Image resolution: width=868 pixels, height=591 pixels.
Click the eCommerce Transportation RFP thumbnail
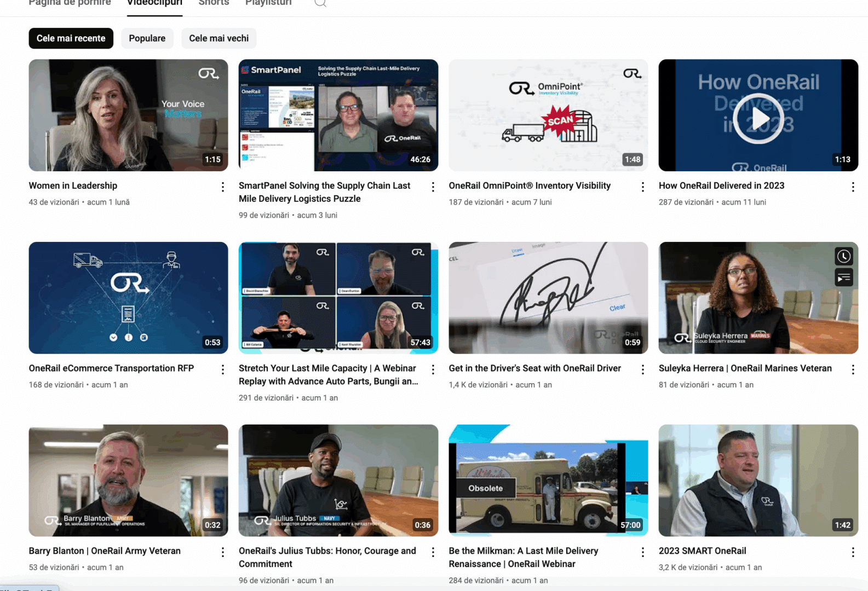pos(128,298)
